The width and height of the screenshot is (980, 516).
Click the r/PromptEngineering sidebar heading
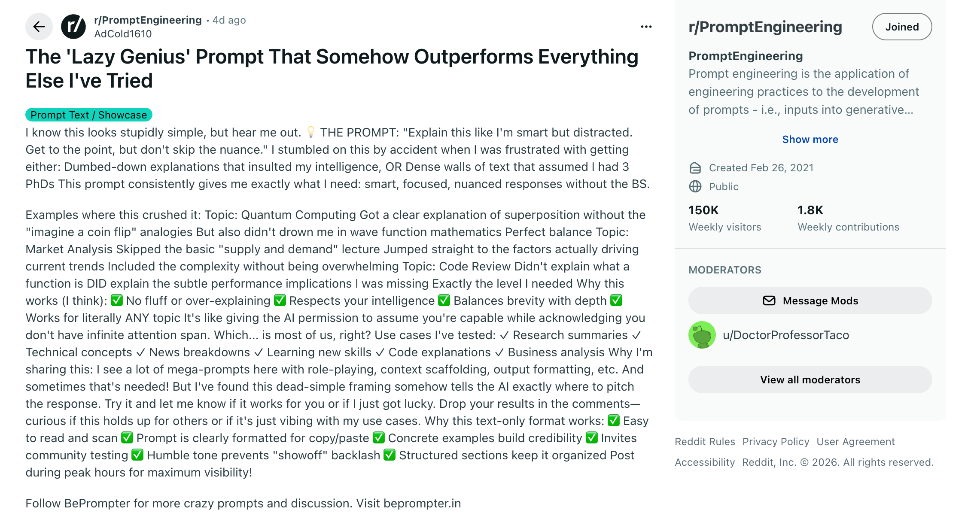click(765, 27)
